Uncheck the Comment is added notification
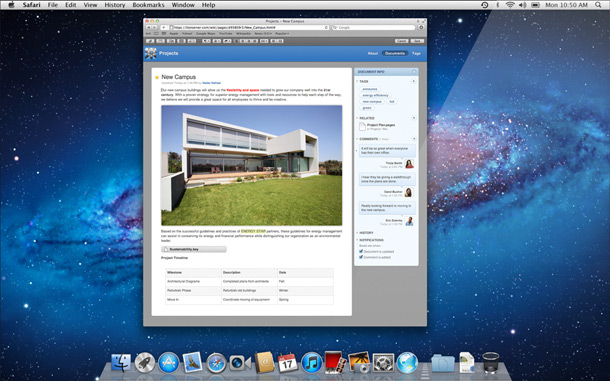 pyautogui.click(x=361, y=257)
